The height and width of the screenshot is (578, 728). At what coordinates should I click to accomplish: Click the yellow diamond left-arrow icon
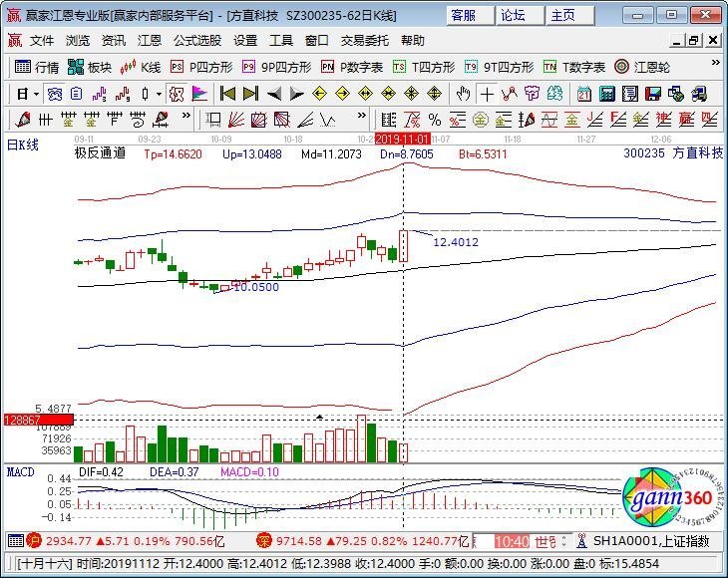(x=319, y=94)
